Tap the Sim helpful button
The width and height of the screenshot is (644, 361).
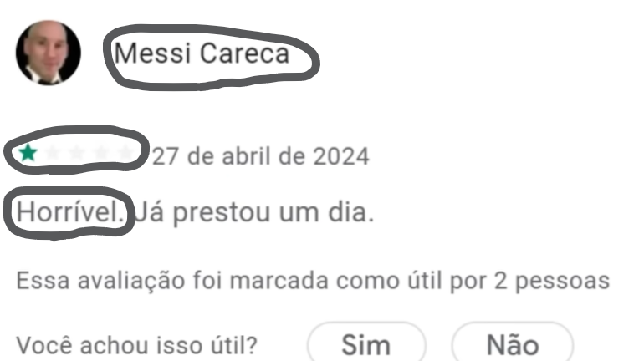click(366, 343)
